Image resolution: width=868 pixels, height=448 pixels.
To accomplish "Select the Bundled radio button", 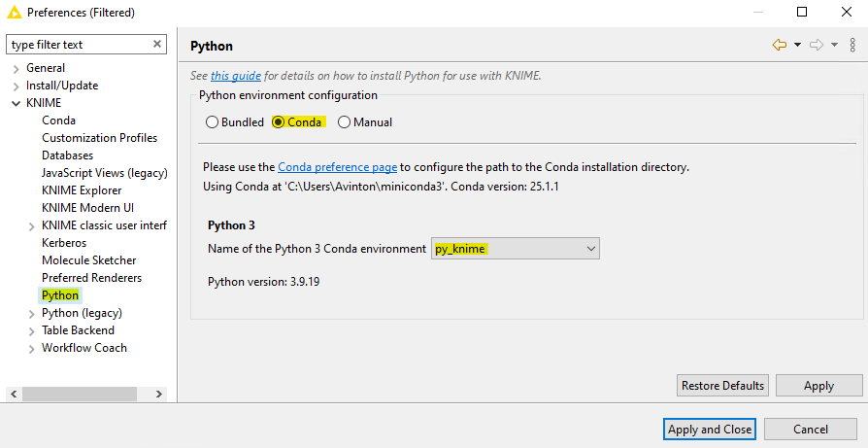I will [x=212, y=122].
